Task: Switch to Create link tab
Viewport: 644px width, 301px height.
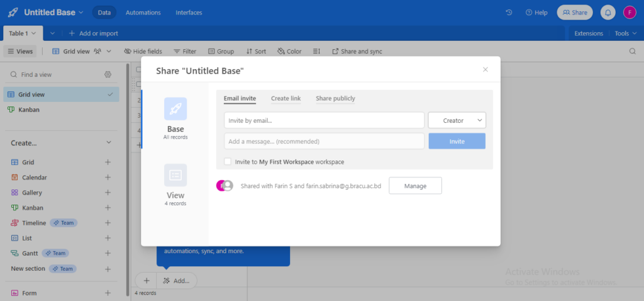Action: 286,98
